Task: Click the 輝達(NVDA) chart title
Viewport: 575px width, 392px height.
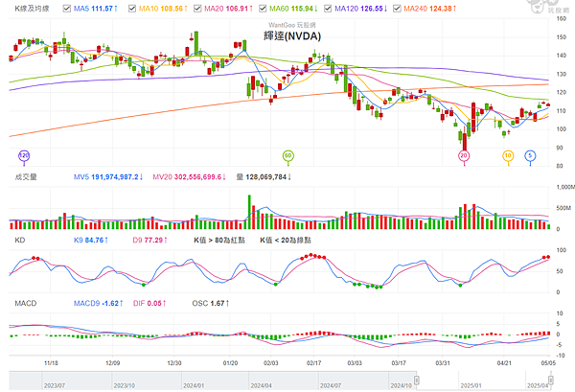Action: pyautogui.click(x=292, y=35)
